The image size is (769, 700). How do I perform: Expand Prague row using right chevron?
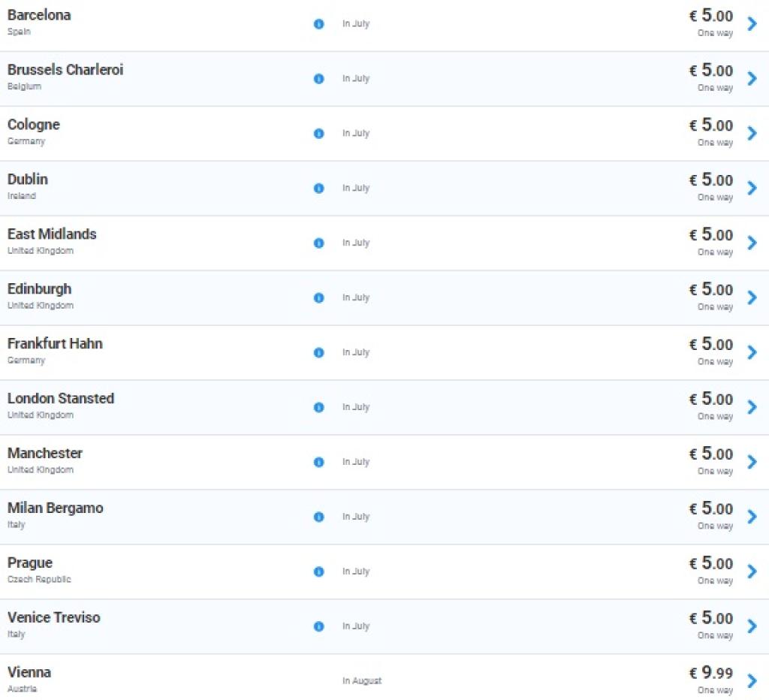(x=752, y=572)
